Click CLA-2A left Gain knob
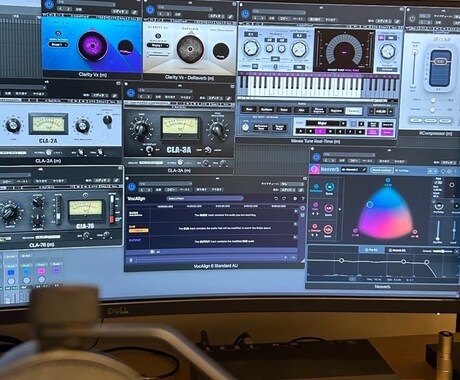Viewport: 460px width, 380px height. tap(13, 125)
